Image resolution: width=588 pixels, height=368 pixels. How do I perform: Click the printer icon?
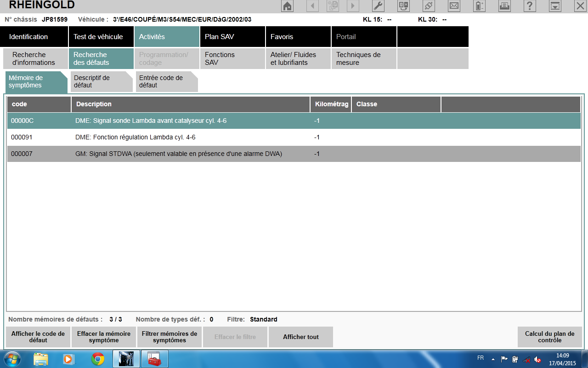[x=504, y=6]
